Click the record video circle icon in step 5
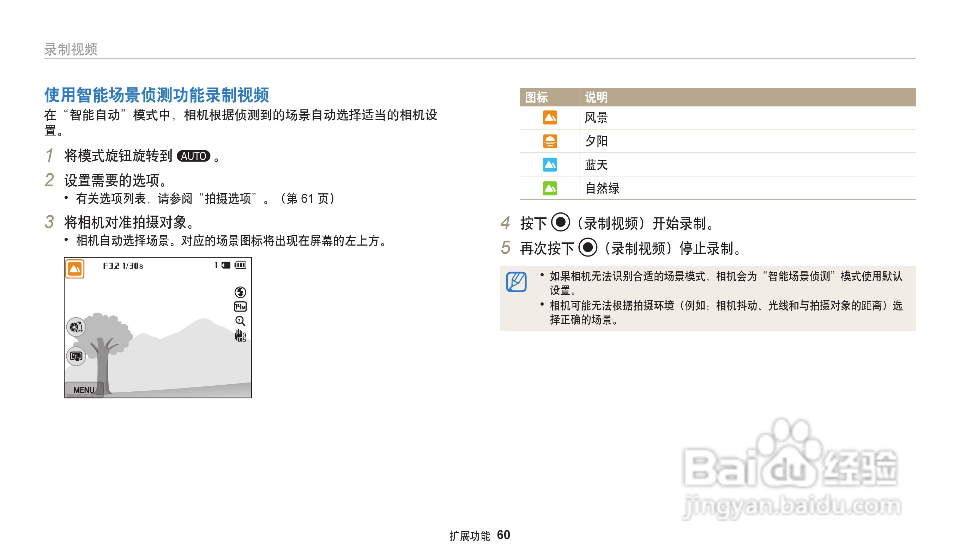Viewport: 960px width, 560px height. 587,247
